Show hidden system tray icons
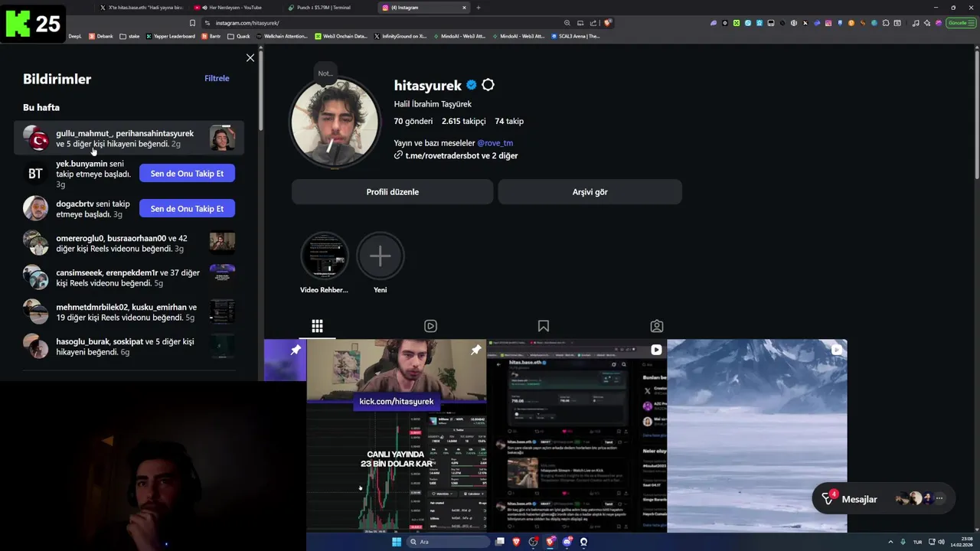The width and height of the screenshot is (980, 551). [x=890, y=542]
